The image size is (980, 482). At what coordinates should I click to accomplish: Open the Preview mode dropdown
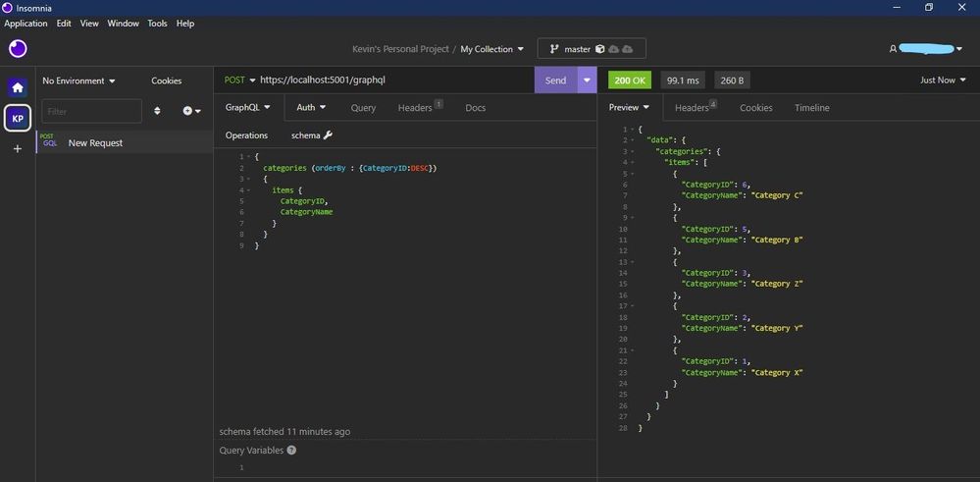click(x=630, y=108)
